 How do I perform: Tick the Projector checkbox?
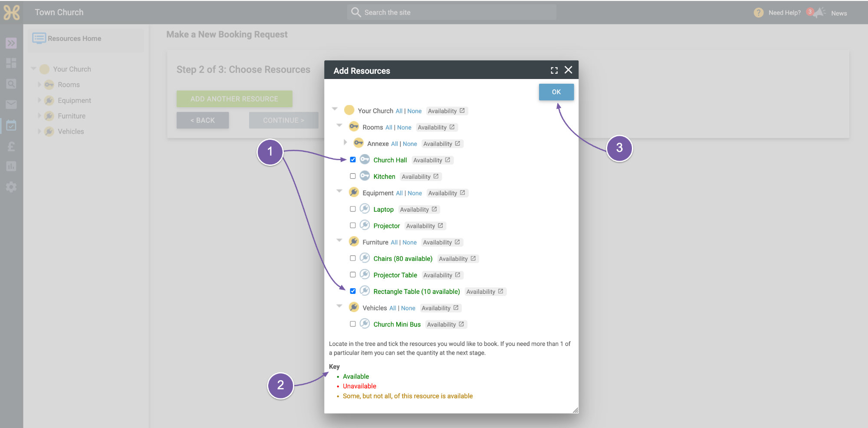[353, 225]
